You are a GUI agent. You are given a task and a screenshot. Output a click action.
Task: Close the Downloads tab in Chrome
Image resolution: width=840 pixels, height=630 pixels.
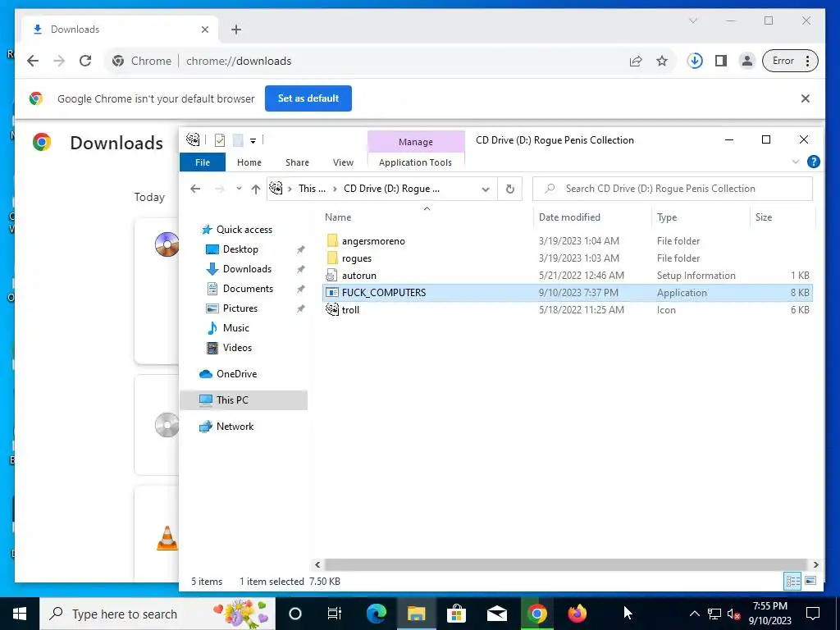[204, 30]
